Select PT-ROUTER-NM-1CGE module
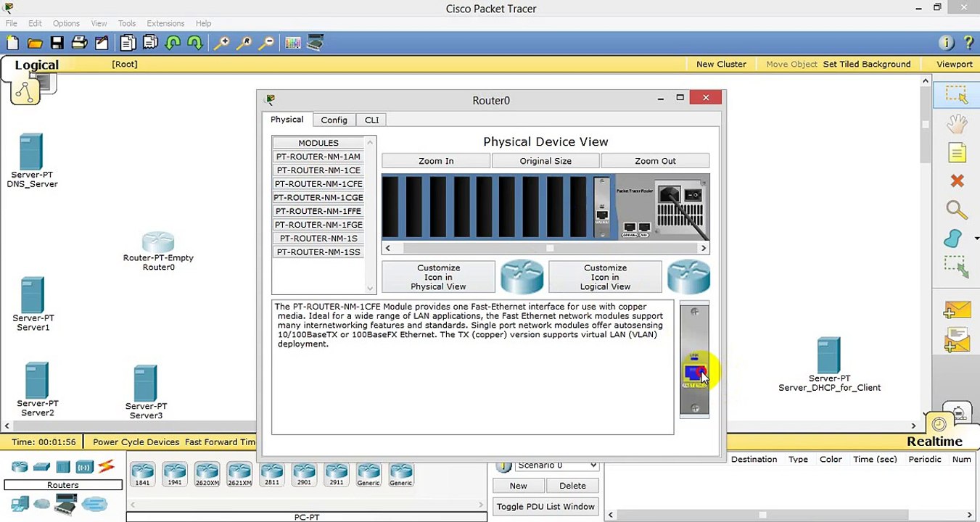Image resolution: width=980 pixels, height=522 pixels. 318,197
